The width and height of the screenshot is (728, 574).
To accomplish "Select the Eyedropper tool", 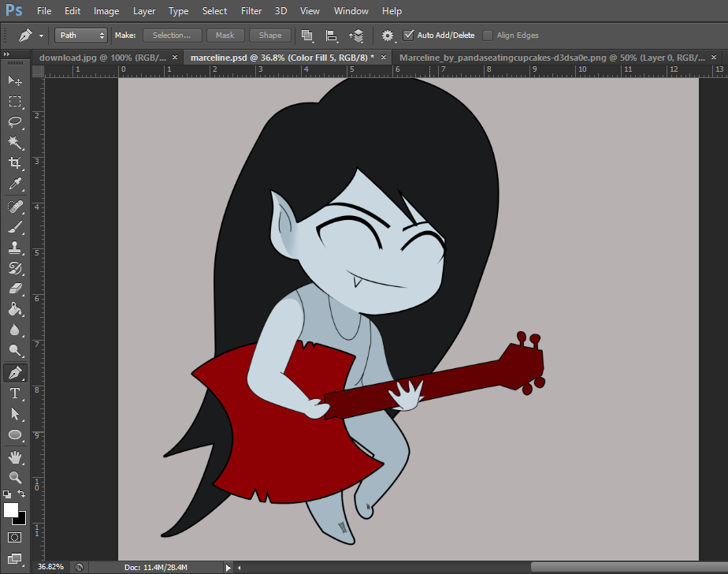I will [15, 184].
